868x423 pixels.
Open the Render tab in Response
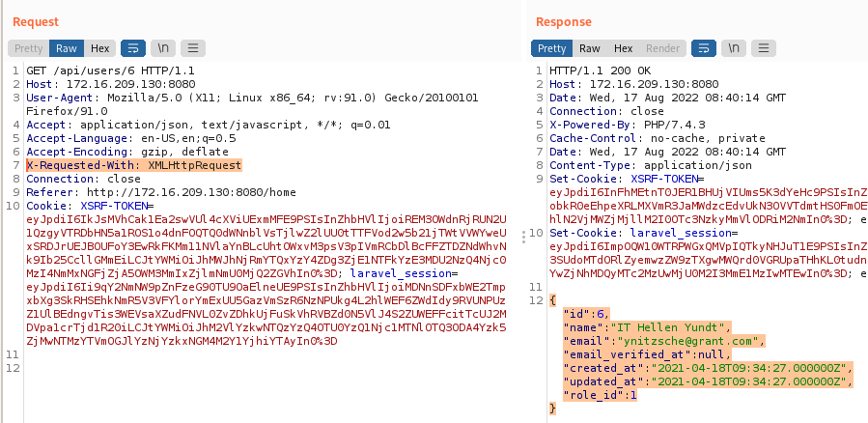point(662,48)
